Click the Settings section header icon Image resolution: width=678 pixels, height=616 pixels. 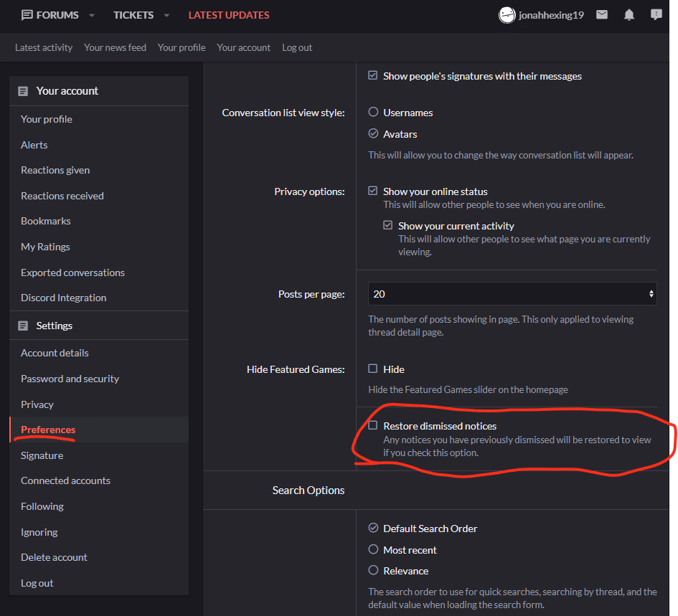pos(23,326)
